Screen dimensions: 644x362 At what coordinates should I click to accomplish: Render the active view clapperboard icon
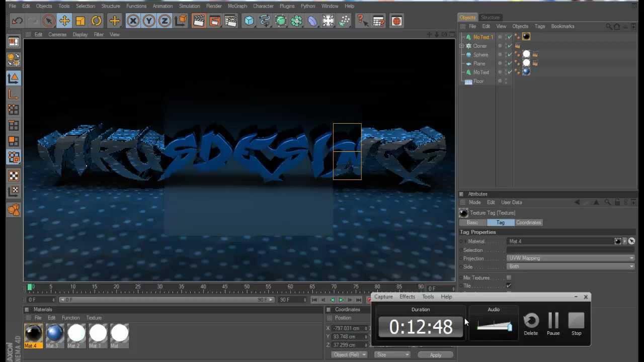click(199, 21)
